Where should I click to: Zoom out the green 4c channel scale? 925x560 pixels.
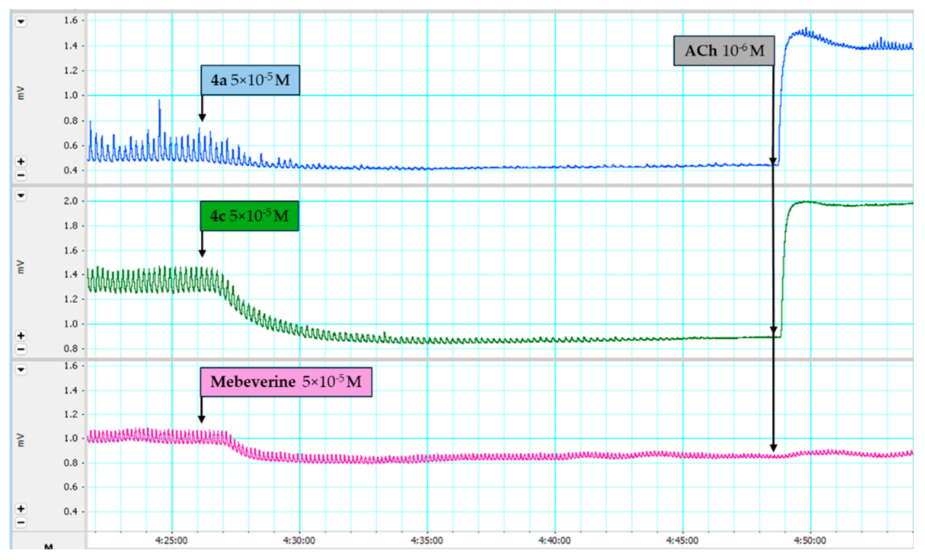(21, 349)
